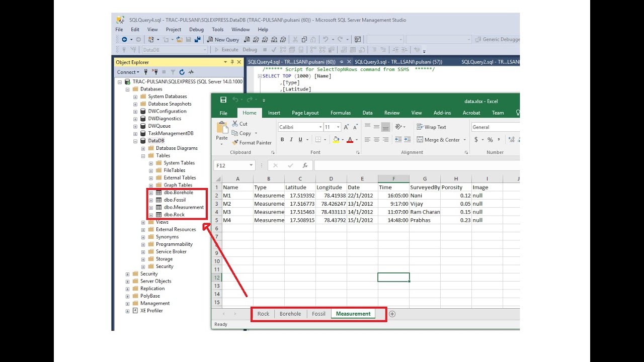Click the Add New Sheet plus button
The height and width of the screenshot is (362, 644).
pyautogui.click(x=392, y=314)
